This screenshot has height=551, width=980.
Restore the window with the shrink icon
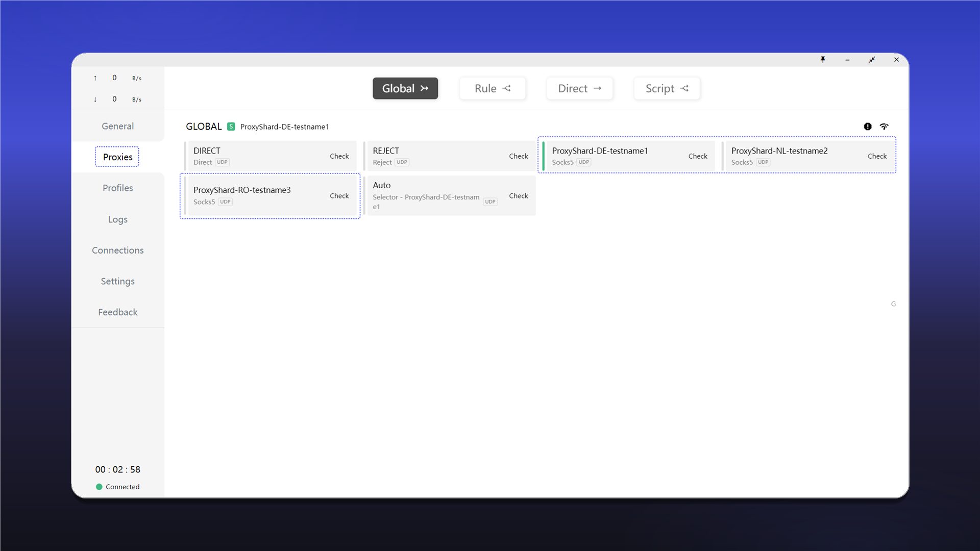tap(872, 60)
